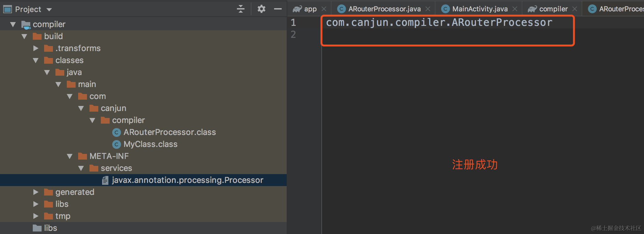Select the META-INF folder icon
Image resolution: width=644 pixels, height=234 pixels.
pyautogui.click(x=83, y=156)
